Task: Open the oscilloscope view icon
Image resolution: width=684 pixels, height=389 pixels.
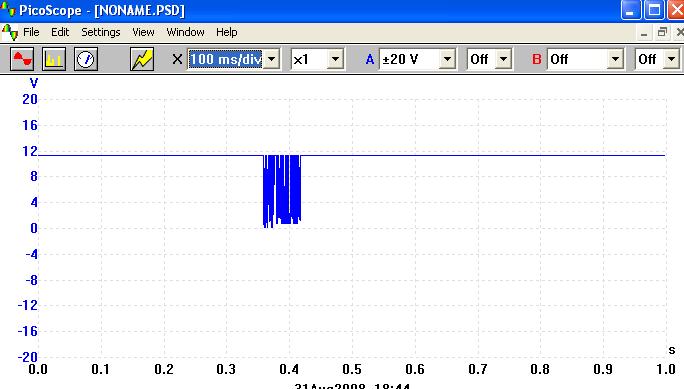Action: coord(22,59)
